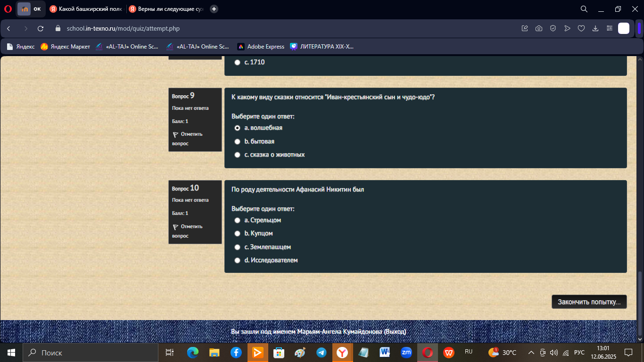Click the Выход logout link
This screenshot has width=644, height=362.
[395, 332]
